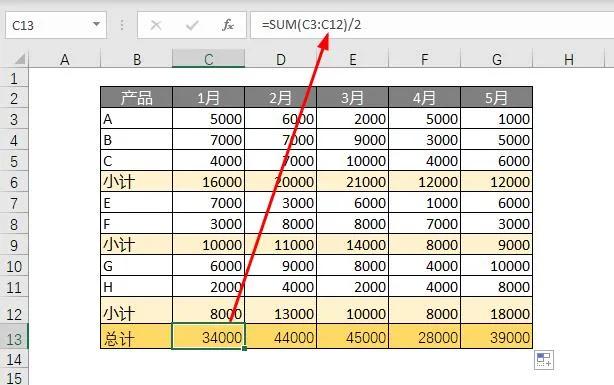614x385 pixels.
Task: Select row 1 header
Action: (14, 78)
